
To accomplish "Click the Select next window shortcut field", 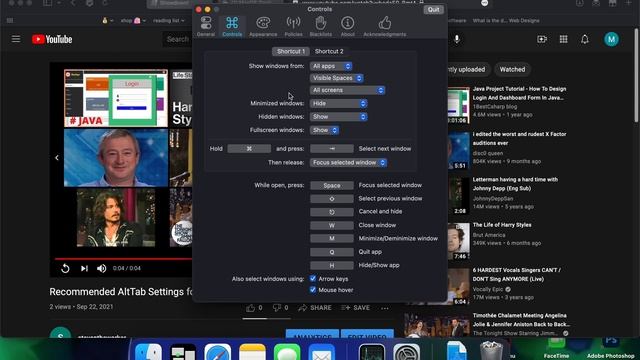I will 332,149.
